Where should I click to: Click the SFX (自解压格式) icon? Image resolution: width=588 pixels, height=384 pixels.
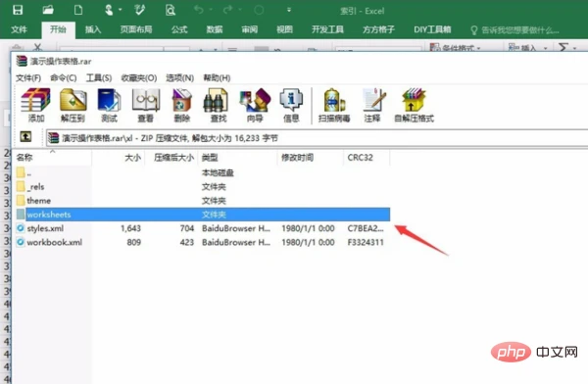tap(414, 105)
